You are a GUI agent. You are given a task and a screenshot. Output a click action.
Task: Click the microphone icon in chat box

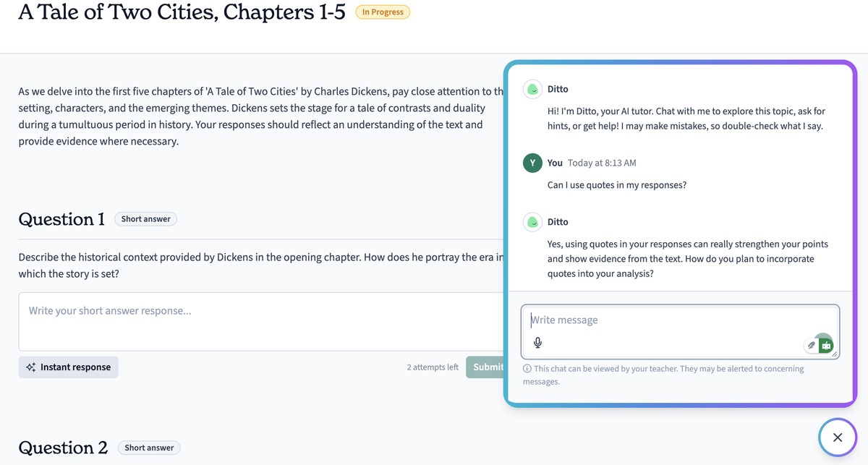(537, 344)
